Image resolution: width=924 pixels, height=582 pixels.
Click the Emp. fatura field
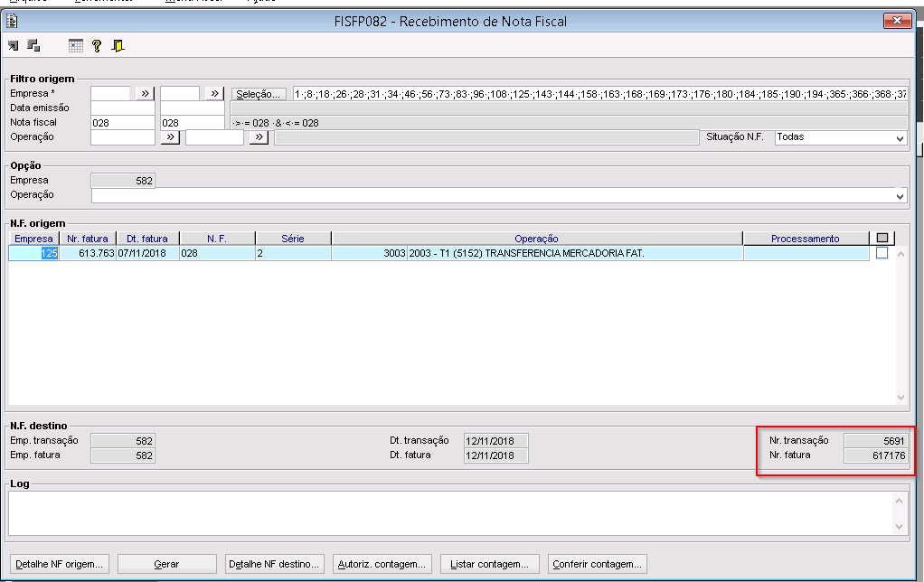click(123, 455)
